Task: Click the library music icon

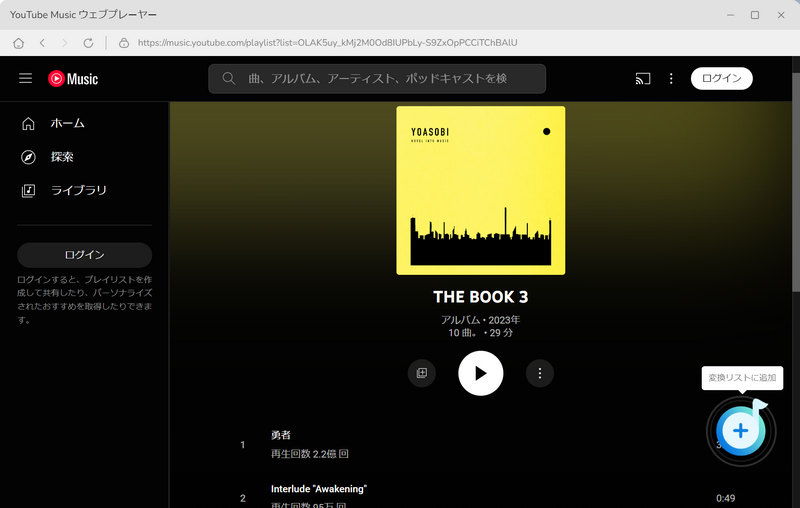Action: (29, 191)
